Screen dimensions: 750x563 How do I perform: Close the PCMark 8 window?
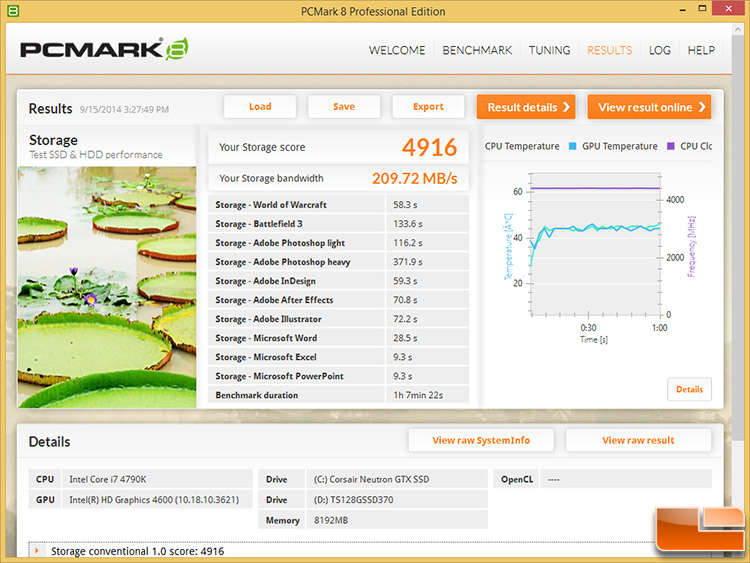[x=728, y=9]
